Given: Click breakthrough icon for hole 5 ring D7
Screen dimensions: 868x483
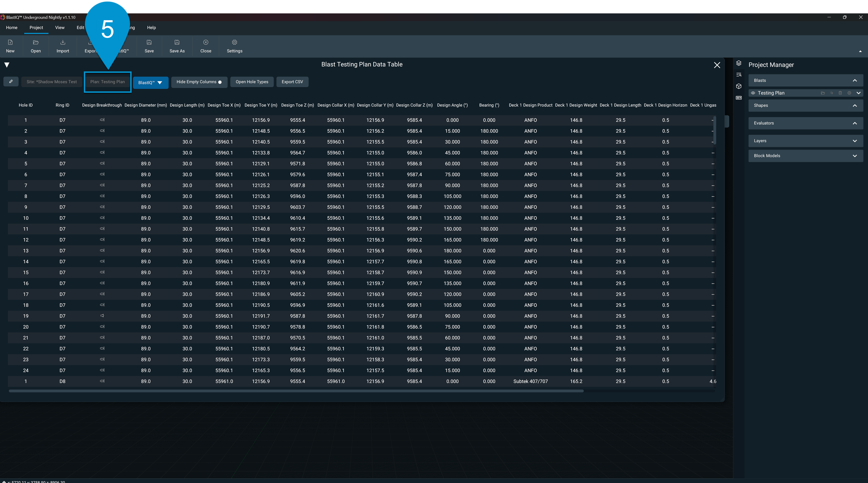Looking at the screenshot, I should pyautogui.click(x=102, y=163).
